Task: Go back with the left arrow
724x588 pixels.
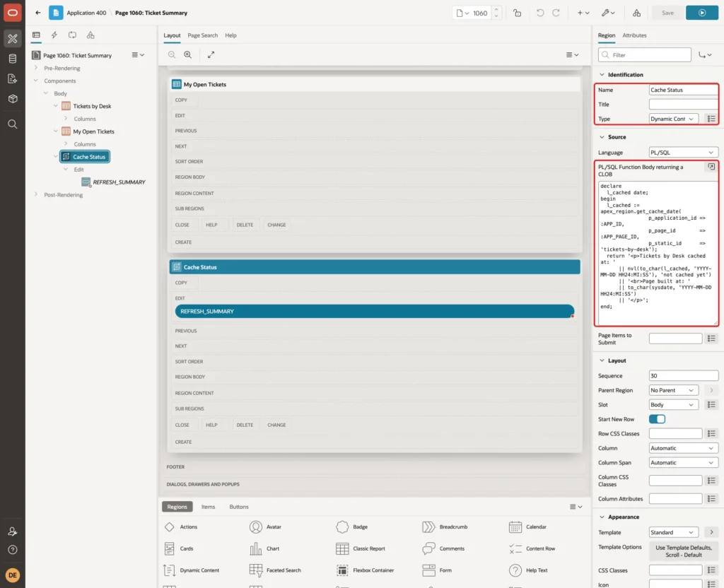Action: (x=38, y=13)
